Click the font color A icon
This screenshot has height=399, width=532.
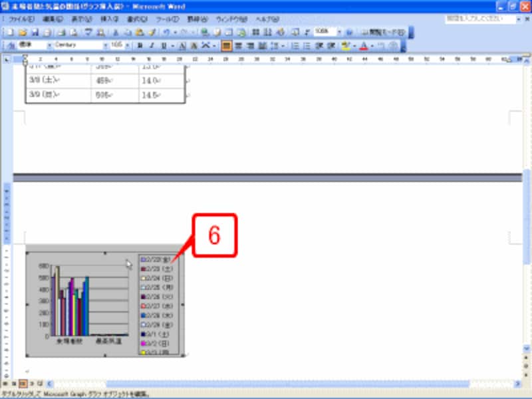click(363, 46)
